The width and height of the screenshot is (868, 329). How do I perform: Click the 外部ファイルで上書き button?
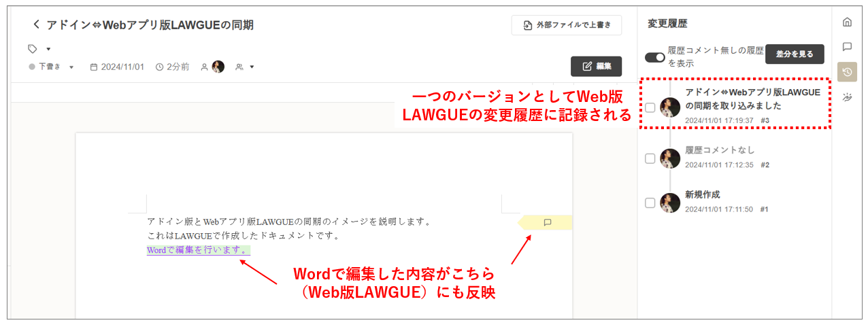566,25
